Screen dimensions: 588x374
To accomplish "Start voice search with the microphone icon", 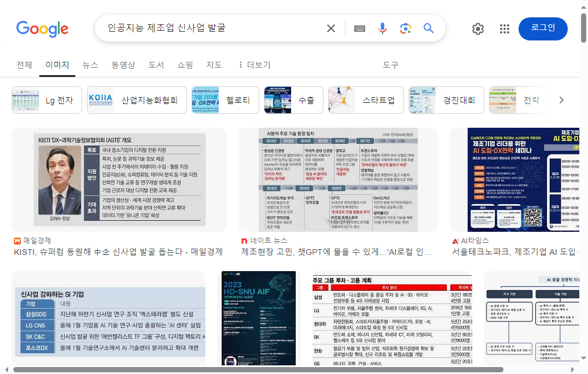I will pos(382,28).
